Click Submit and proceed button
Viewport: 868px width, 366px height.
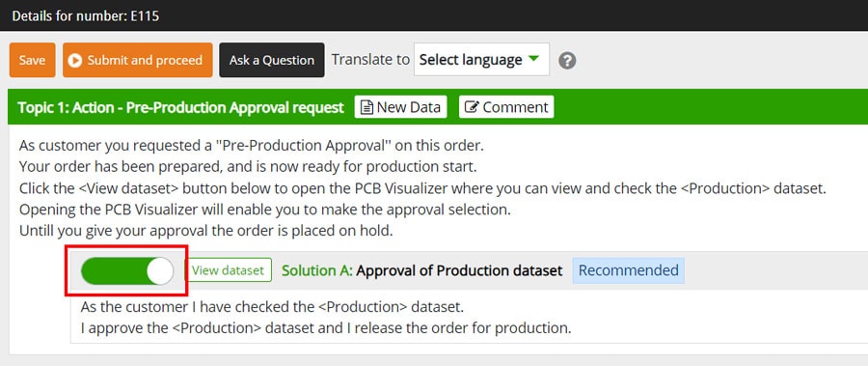coord(137,60)
